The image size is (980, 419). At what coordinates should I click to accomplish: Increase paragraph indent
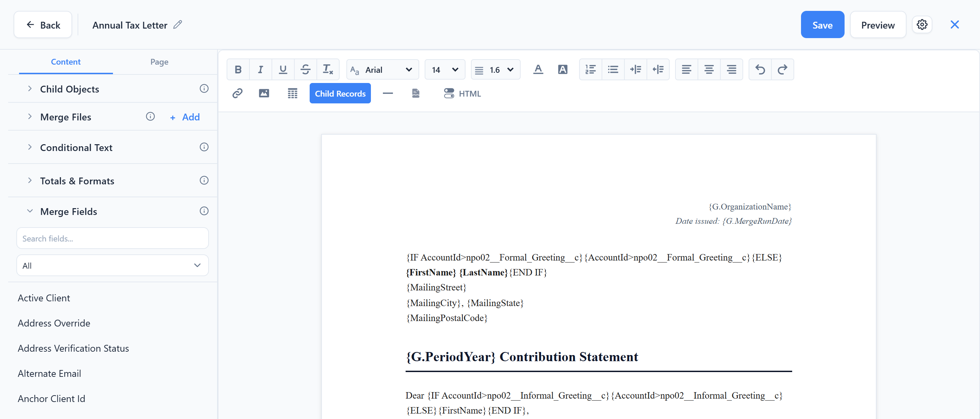pos(635,70)
